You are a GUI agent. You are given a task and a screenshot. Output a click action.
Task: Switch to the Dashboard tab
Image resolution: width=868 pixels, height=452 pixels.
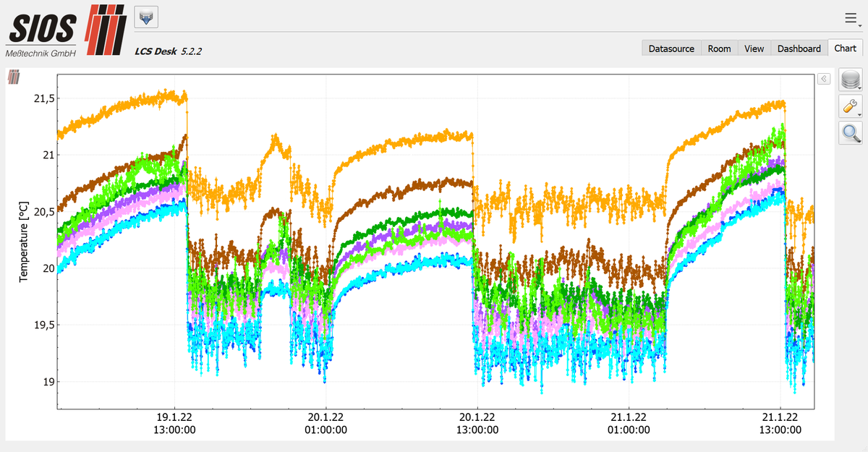point(799,48)
